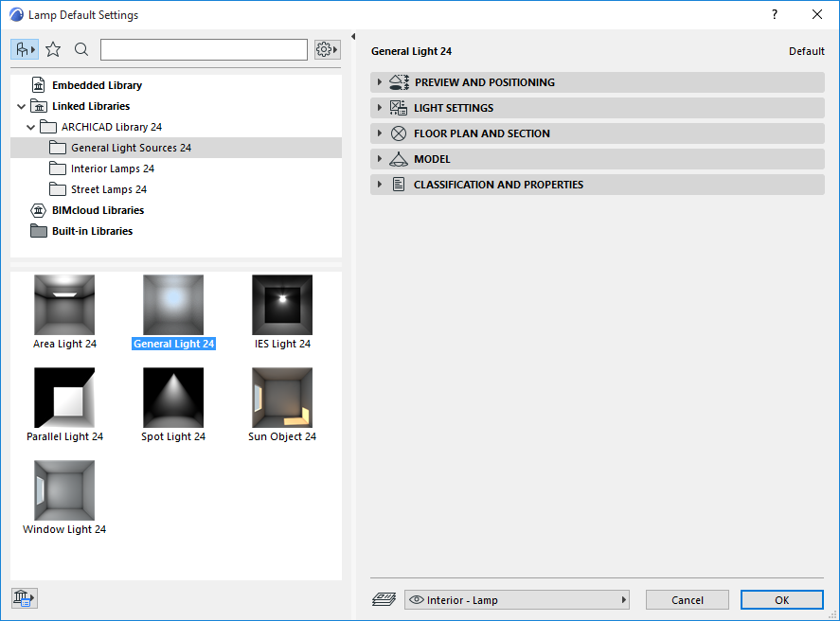Image resolution: width=840 pixels, height=621 pixels.
Task: Collapse the Linked Libraries tree node
Action: (21, 105)
